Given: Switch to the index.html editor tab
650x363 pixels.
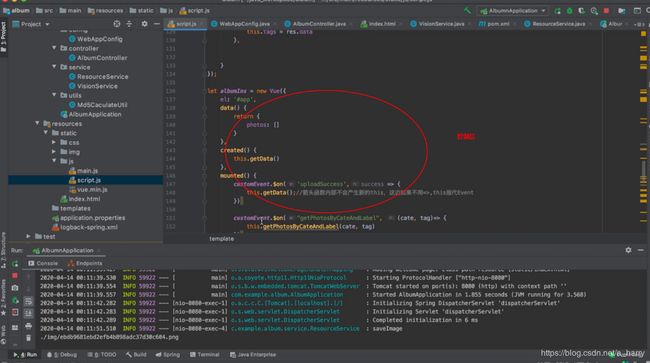Looking at the screenshot, I should (x=378, y=24).
